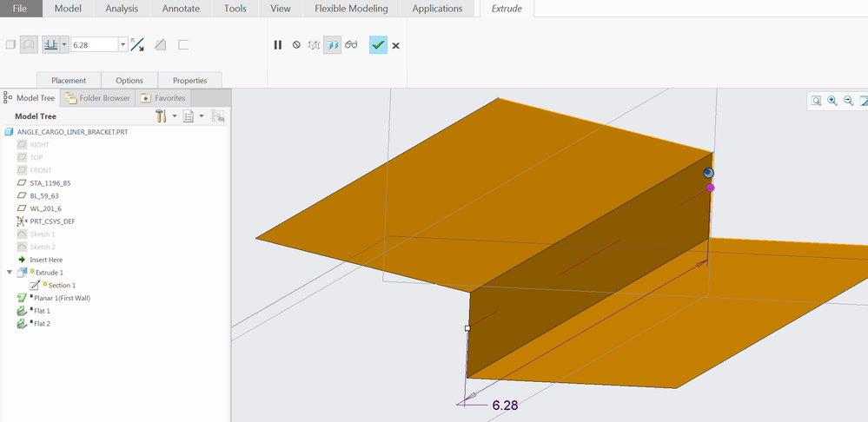Open Model Tree settings hammer icon

coord(162,115)
